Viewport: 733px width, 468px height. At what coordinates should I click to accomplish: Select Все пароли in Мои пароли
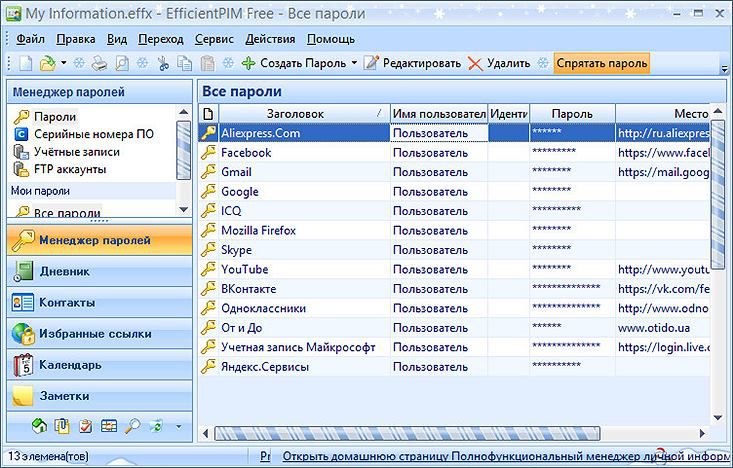point(57,213)
